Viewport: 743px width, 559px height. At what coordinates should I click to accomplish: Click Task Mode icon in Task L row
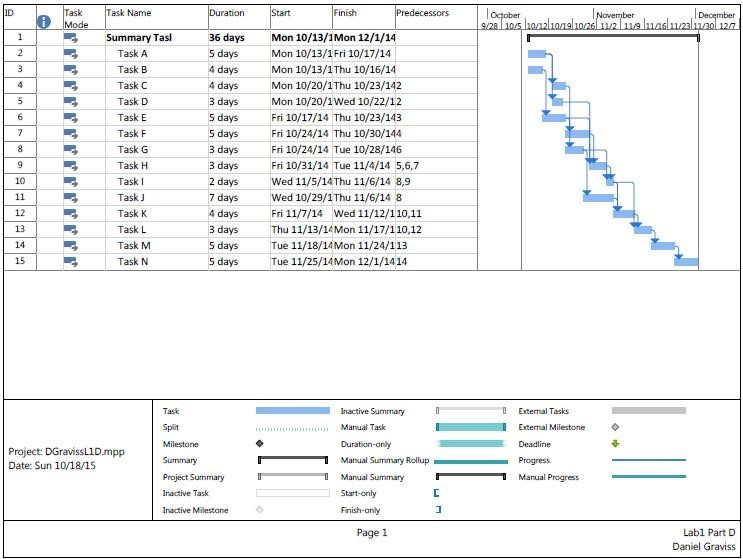point(71,230)
